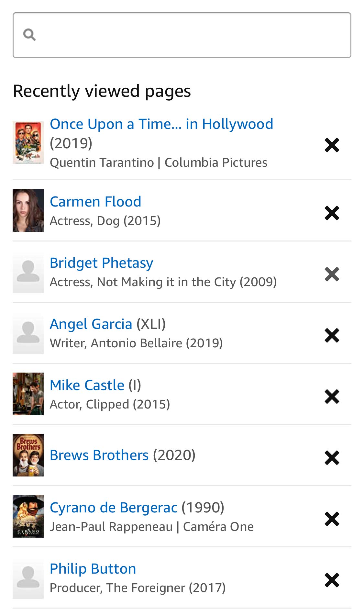Tap the Carmen Flood headshot thumbnail
This screenshot has height=616, width=364.
click(x=28, y=210)
